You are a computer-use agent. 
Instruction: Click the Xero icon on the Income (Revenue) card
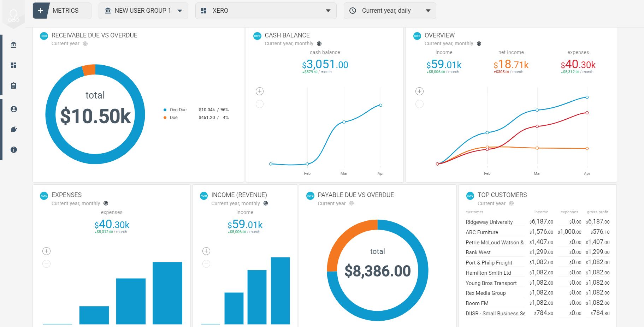tap(204, 195)
